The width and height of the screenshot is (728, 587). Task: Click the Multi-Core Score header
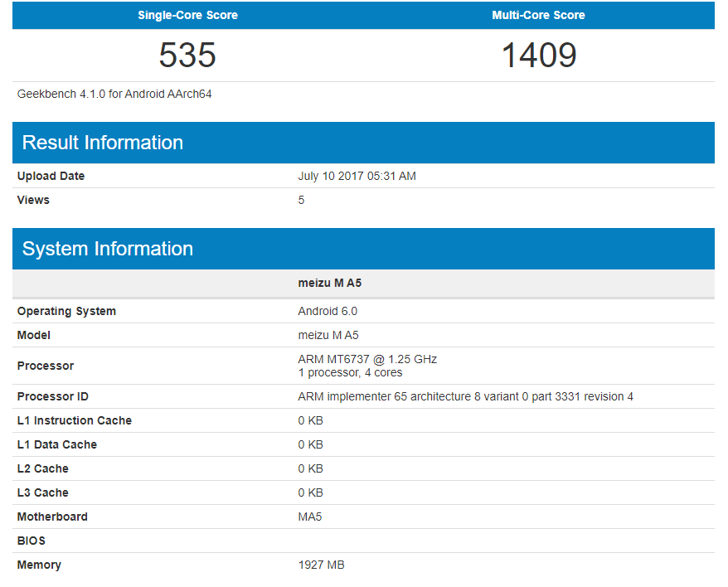tap(538, 15)
